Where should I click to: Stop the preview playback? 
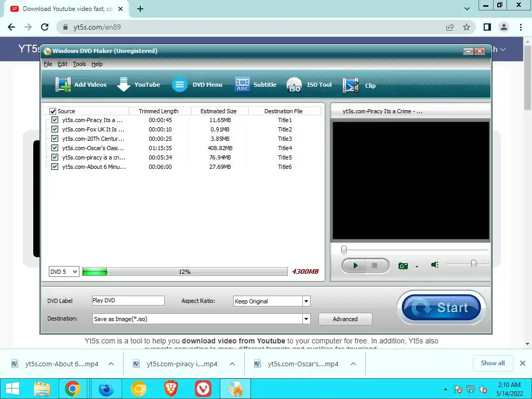[x=375, y=265]
